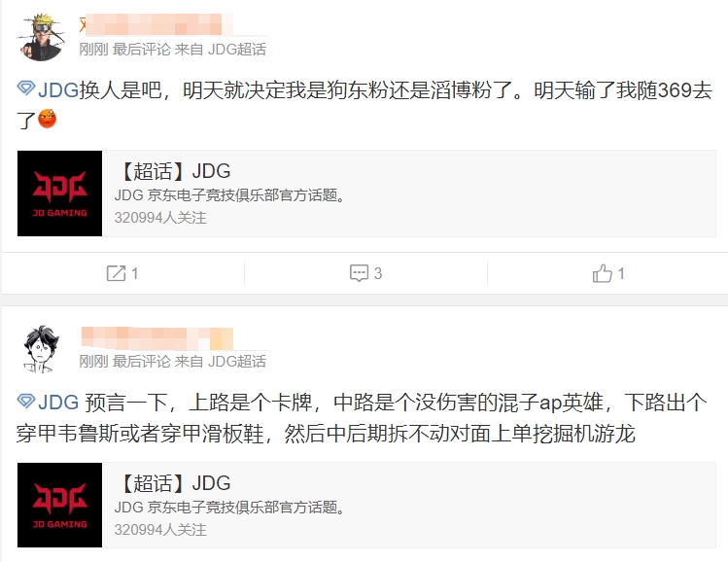Open 来自 JDG超话 source link on second post

point(220,362)
